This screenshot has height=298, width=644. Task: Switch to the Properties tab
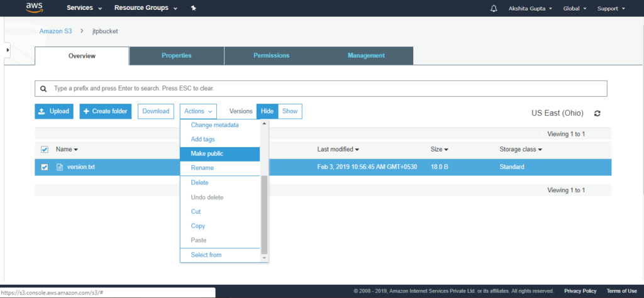pos(177,55)
